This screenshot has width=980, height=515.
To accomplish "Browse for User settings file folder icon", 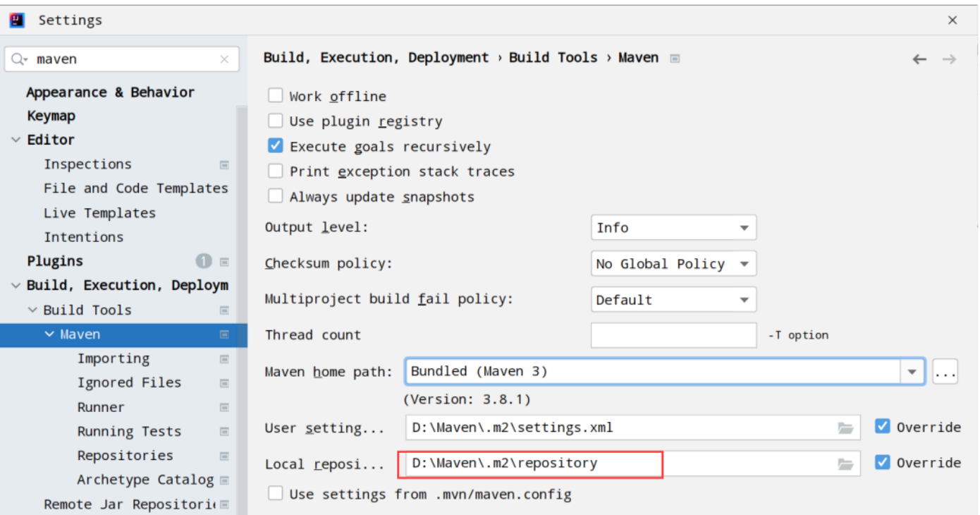I will click(x=845, y=428).
